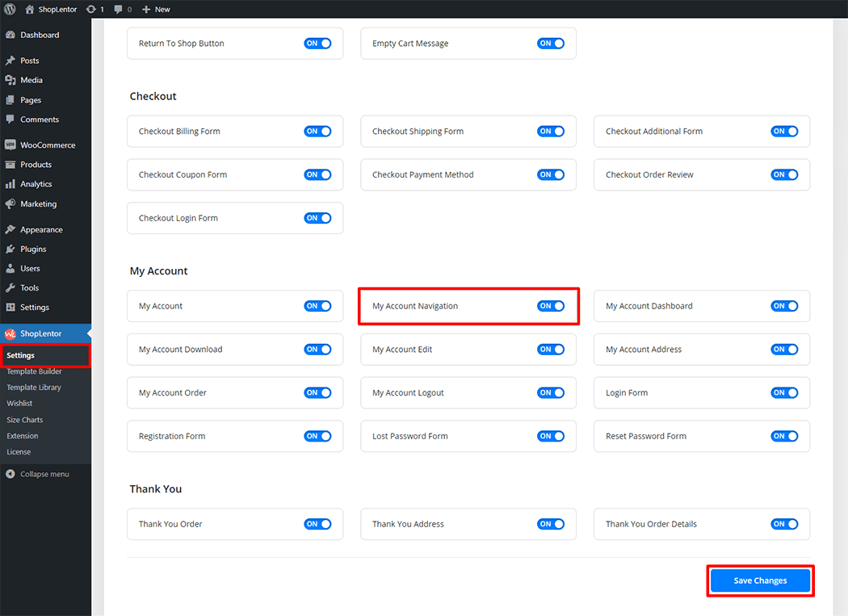Click the Tools wrench icon
848x616 pixels.
(10, 287)
